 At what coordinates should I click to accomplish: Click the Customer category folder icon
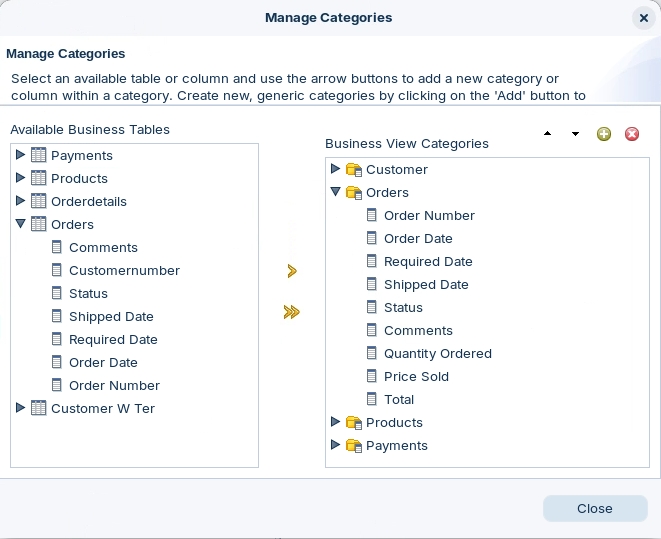coord(354,170)
